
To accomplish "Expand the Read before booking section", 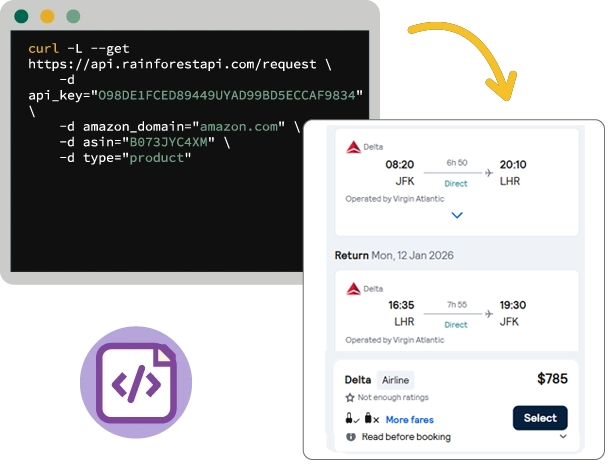I will (563, 436).
